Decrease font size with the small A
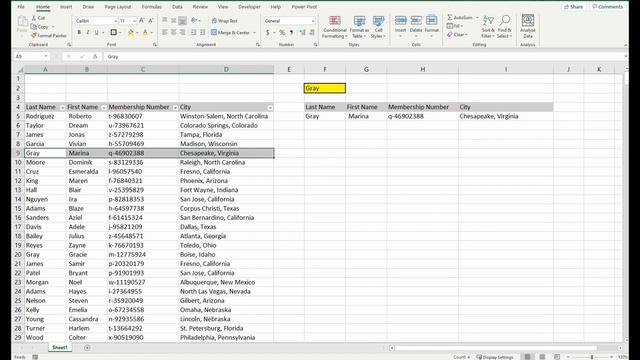 (x=151, y=20)
